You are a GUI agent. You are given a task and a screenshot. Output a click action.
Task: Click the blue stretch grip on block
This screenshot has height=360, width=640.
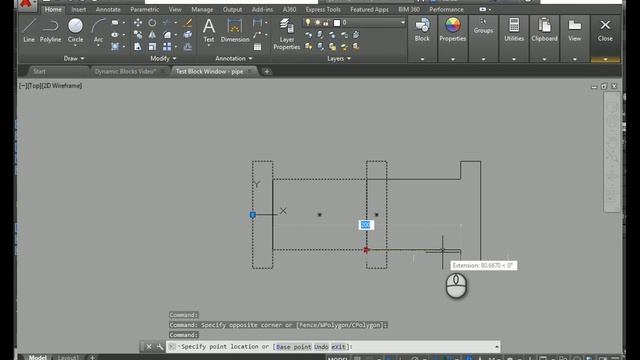coord(253,215)
